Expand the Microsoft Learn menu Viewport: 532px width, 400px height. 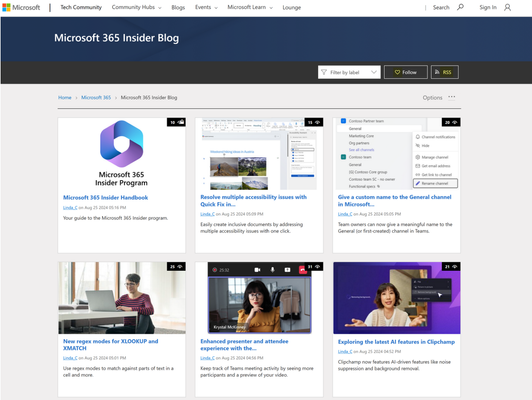click(250, 7)
